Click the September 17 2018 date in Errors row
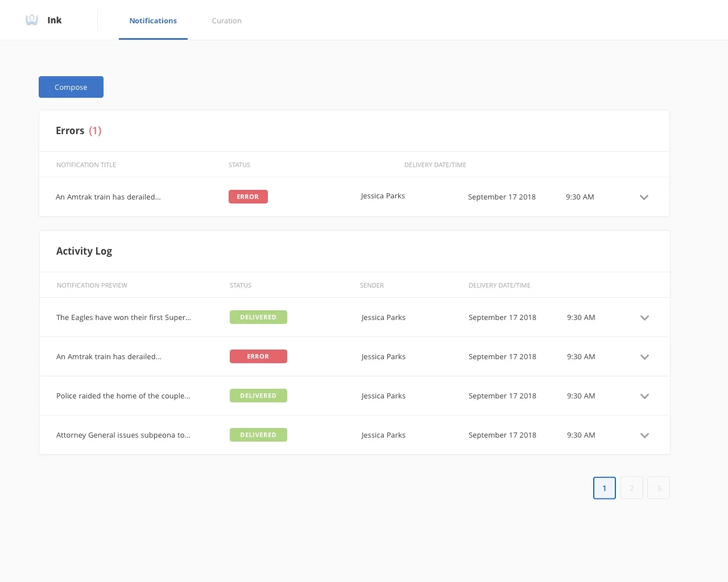Viewport: 728px width, 582px height. pyautogui.click(x=502, y=197)
